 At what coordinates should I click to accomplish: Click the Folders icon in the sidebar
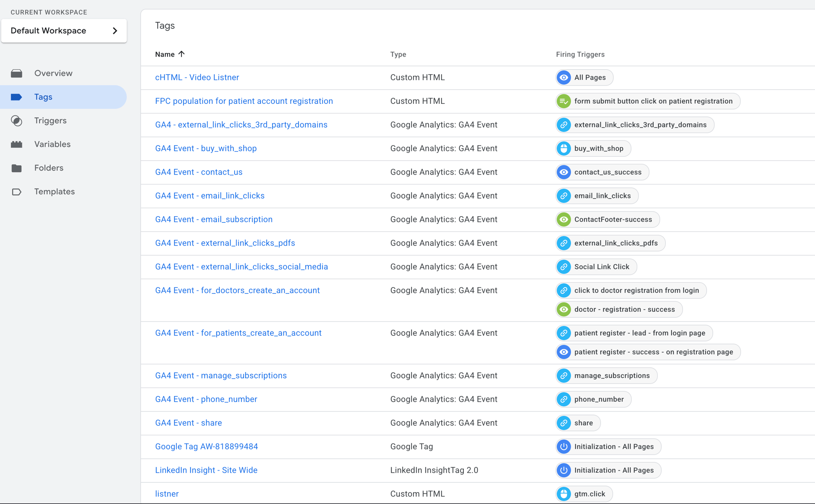pyautogui.click(x=17, y=168)
